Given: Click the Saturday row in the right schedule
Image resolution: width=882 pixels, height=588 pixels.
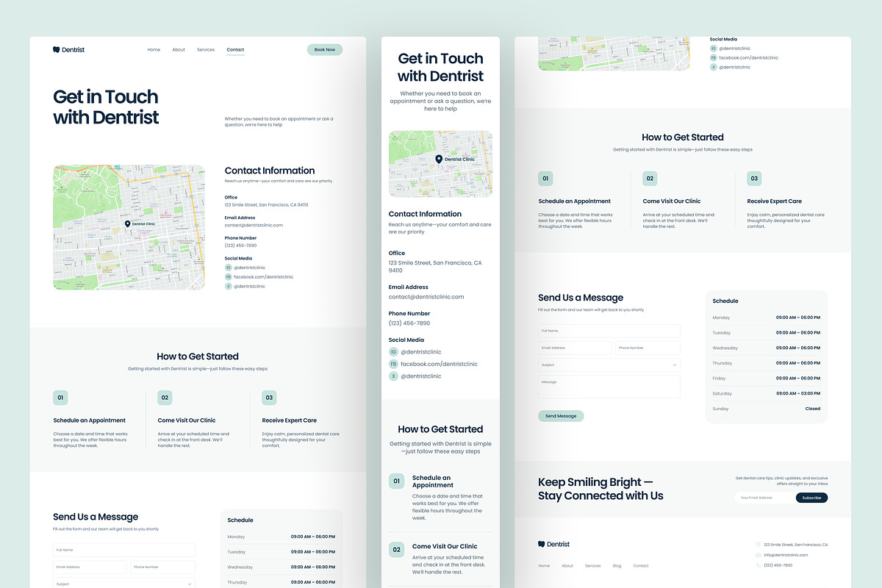Looking at the screenshot, I should pyautogui.click(x=767, y=393).
